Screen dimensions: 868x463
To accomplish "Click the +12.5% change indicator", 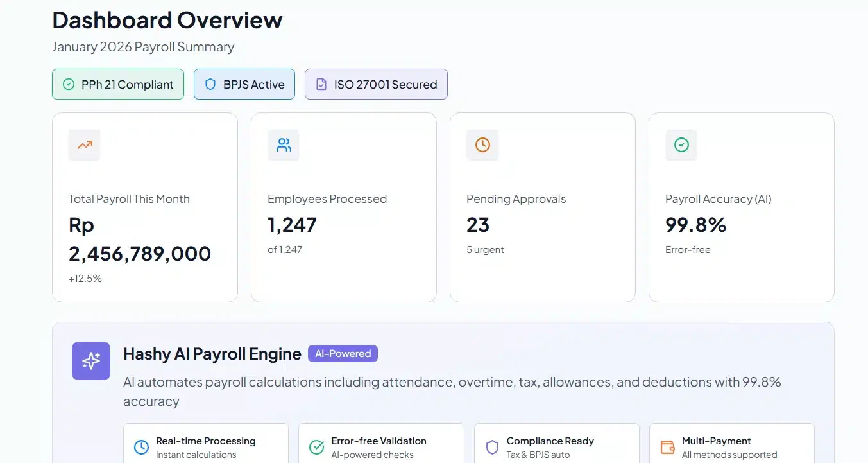I will 85,279.
